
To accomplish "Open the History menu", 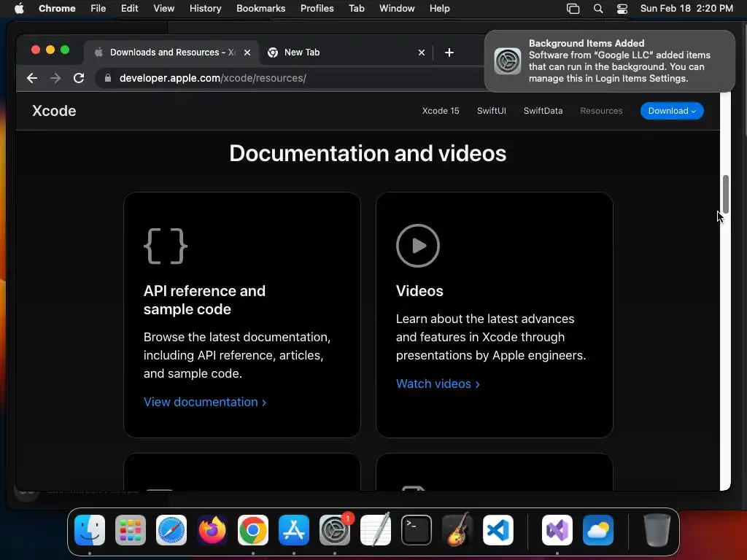I will pyautogui.click(x=205, y=9).
